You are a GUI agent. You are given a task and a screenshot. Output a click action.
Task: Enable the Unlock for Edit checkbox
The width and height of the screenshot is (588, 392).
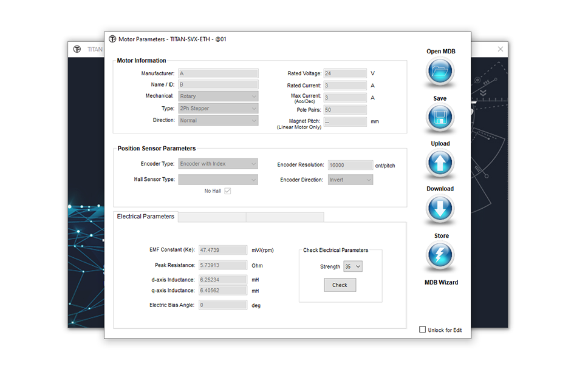tap(423, 329)
